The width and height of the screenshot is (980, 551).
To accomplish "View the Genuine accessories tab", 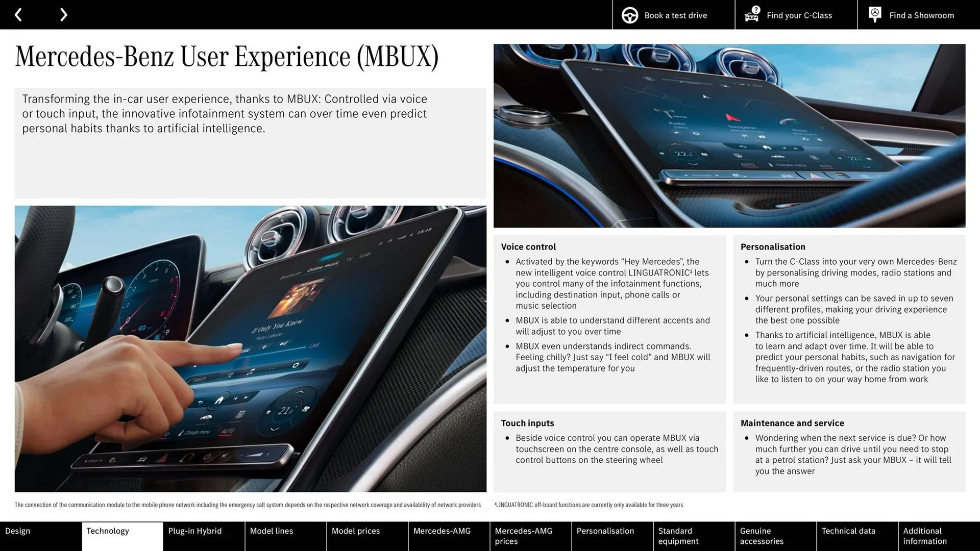I will tap(775, 536).
